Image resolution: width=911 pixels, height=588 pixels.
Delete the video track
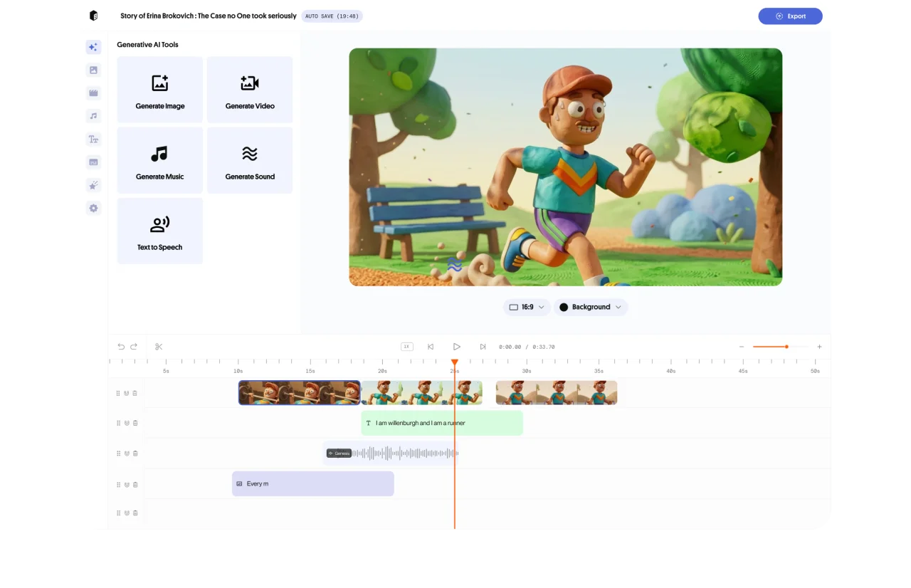135,393
